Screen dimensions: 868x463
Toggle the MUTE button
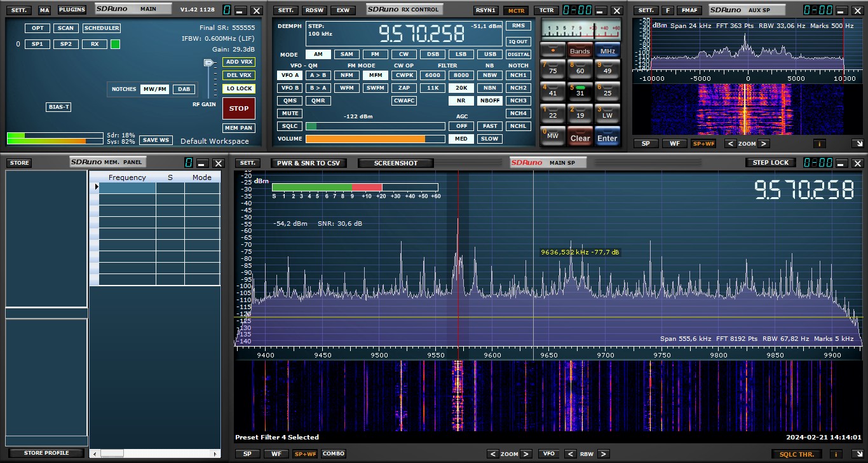[290, 113]
